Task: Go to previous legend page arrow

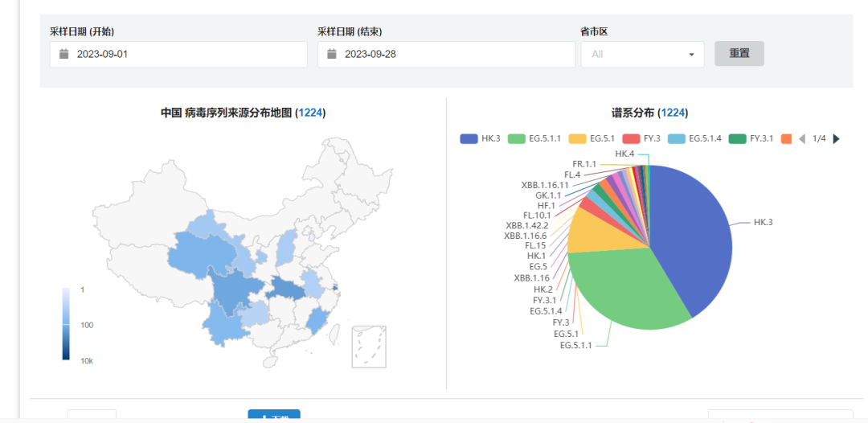Action: point(801,139)
